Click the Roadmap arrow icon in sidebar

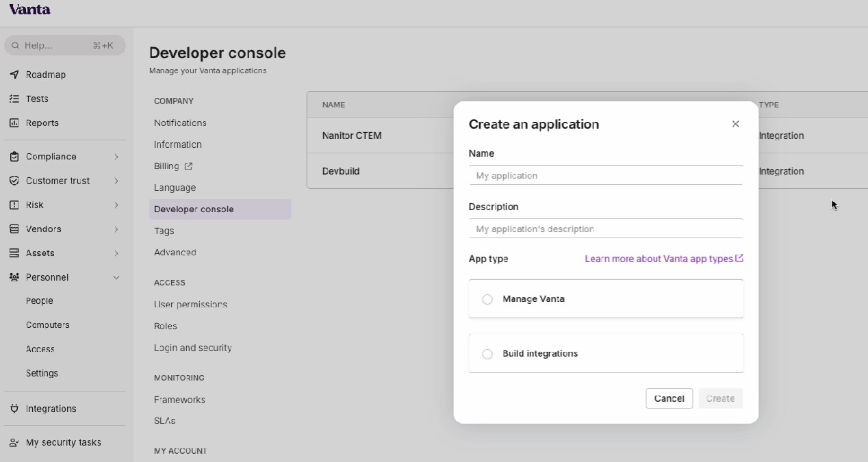14,75
